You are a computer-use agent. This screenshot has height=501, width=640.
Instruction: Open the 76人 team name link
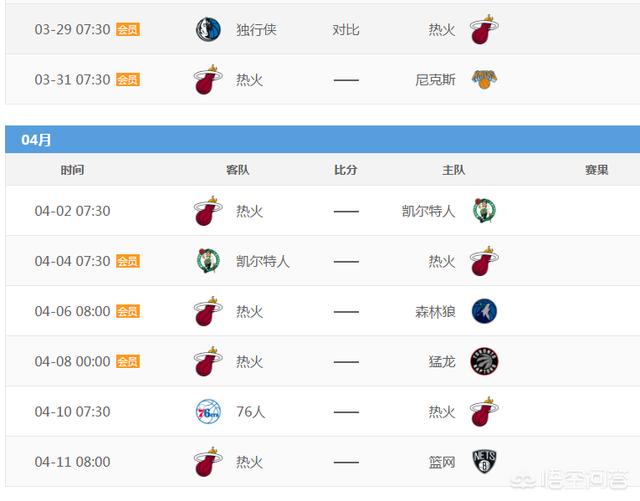coord(251,412)
